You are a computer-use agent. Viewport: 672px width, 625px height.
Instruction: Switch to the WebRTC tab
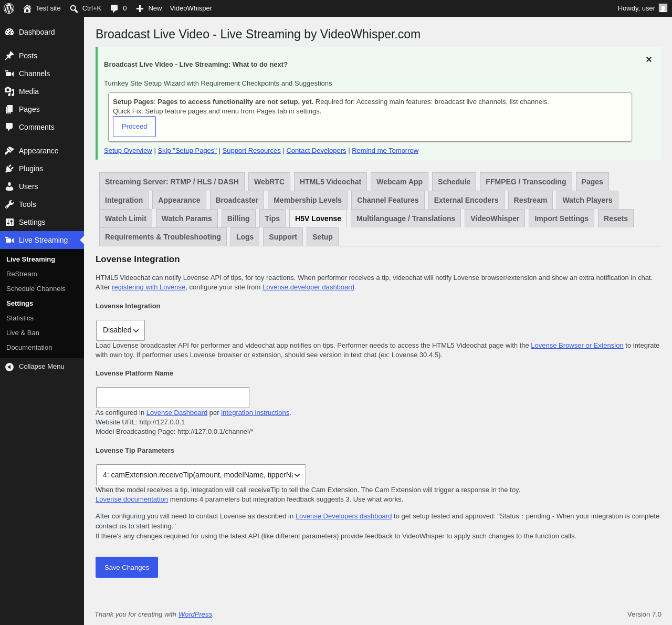pos(269,182)
